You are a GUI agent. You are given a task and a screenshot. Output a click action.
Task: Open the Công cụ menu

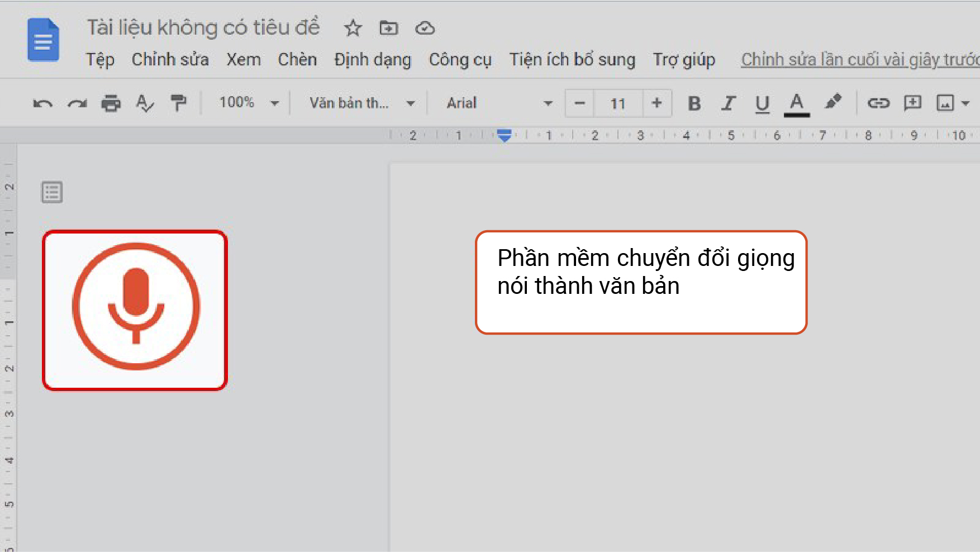pos(460,59)
